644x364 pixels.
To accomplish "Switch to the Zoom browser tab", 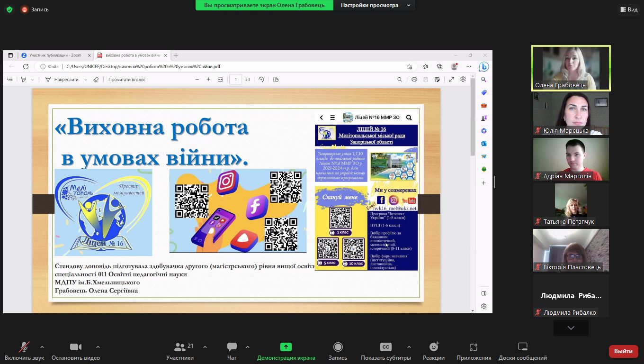I will (54, 55).
